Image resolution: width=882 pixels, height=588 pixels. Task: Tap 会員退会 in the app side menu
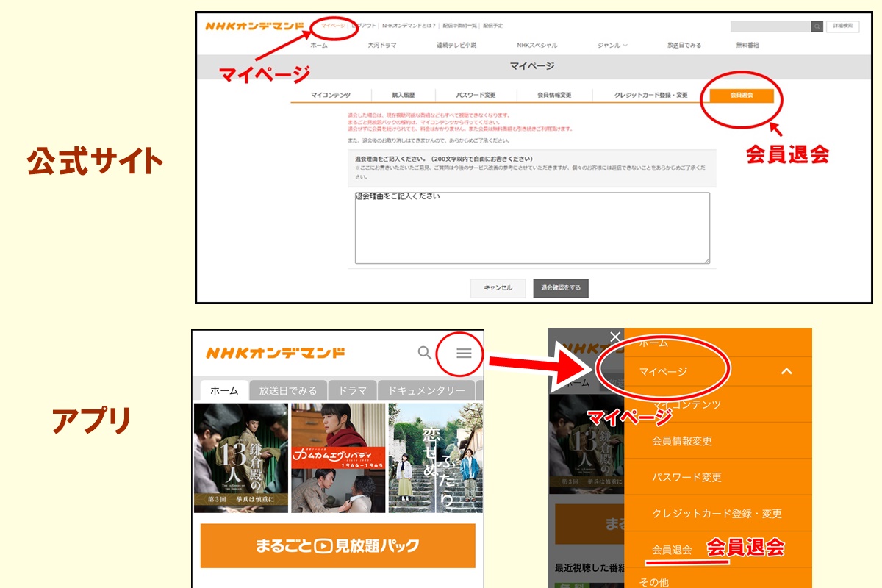672,550
